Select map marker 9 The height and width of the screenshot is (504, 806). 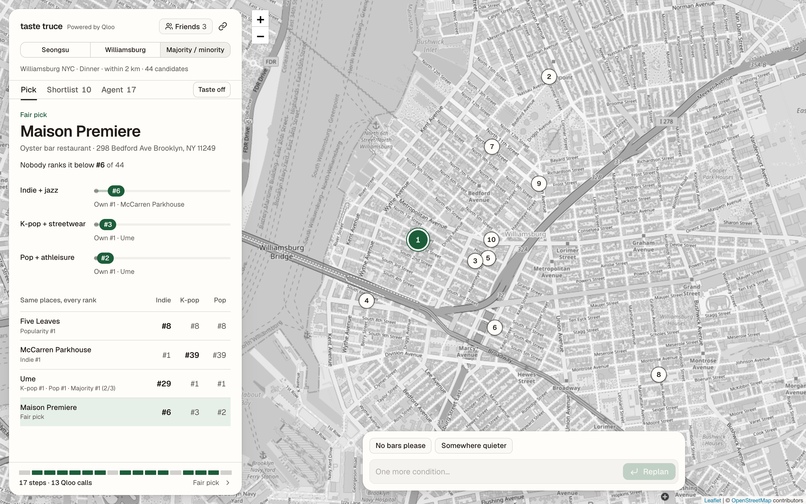(538, 183)
